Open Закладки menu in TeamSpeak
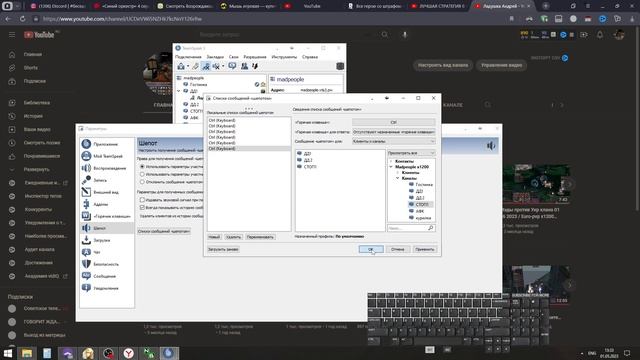This screenshot has height=360, width=640. pyautogui.click(x=215, y=57)
